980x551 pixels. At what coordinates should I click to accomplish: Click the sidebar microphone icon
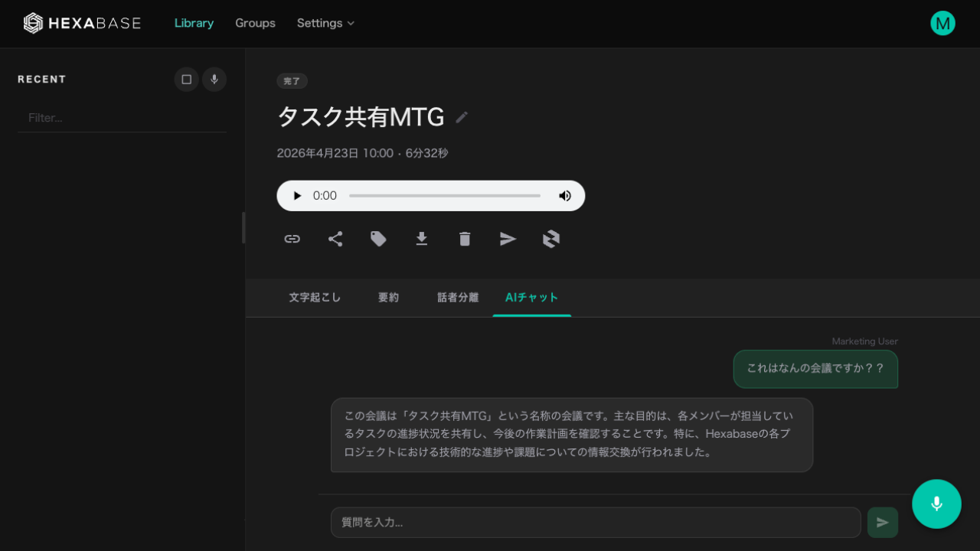[x=214, y=80]
